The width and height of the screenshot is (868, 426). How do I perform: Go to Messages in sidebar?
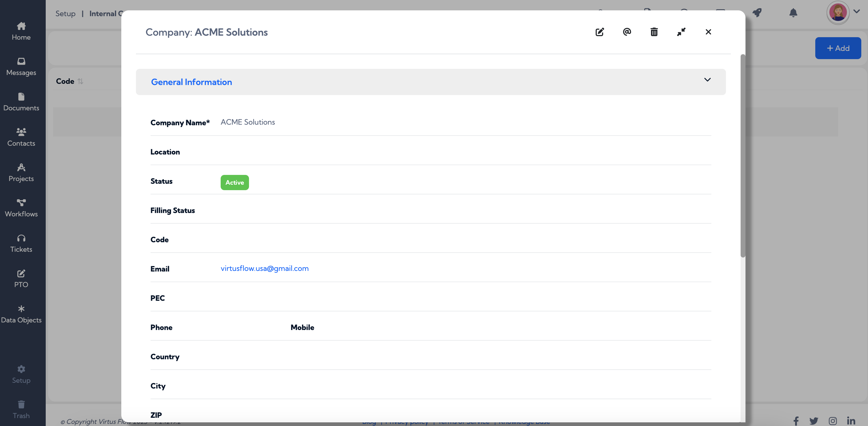[x=21, y=66]
